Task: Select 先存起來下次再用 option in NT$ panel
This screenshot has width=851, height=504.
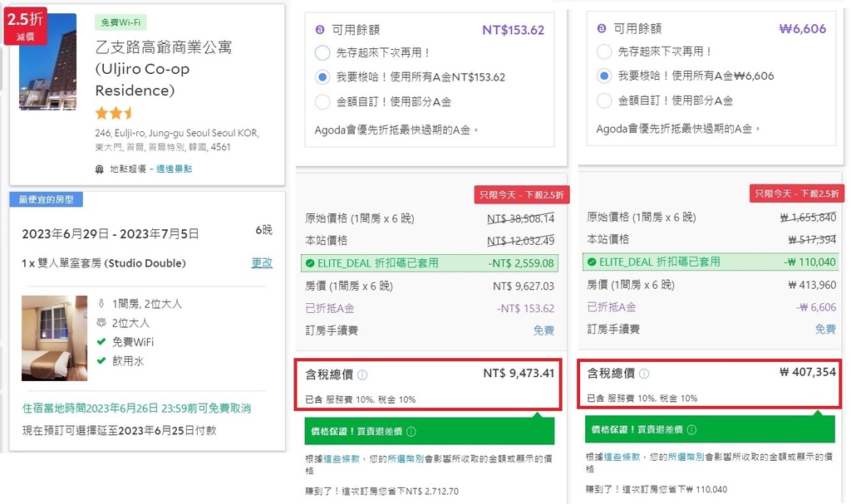Action: click(x=322, y=53)
